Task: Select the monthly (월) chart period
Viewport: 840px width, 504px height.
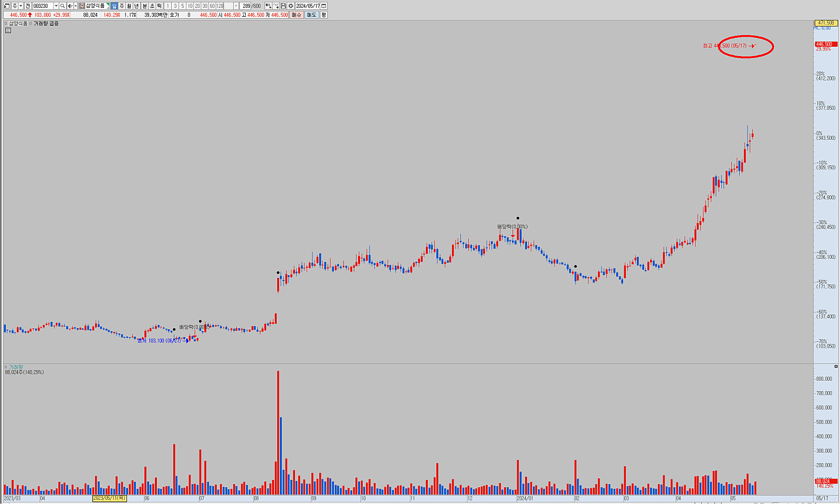Action: click(129, 6)
